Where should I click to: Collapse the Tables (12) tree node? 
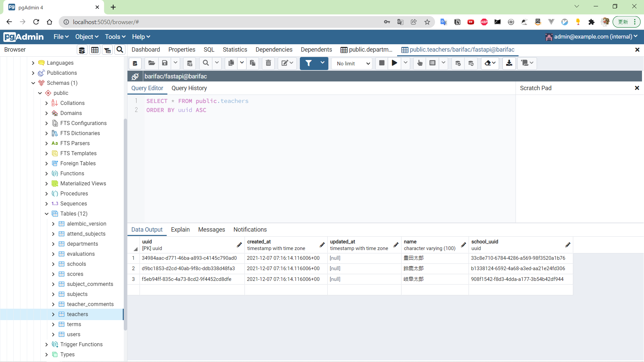point(46,214)
